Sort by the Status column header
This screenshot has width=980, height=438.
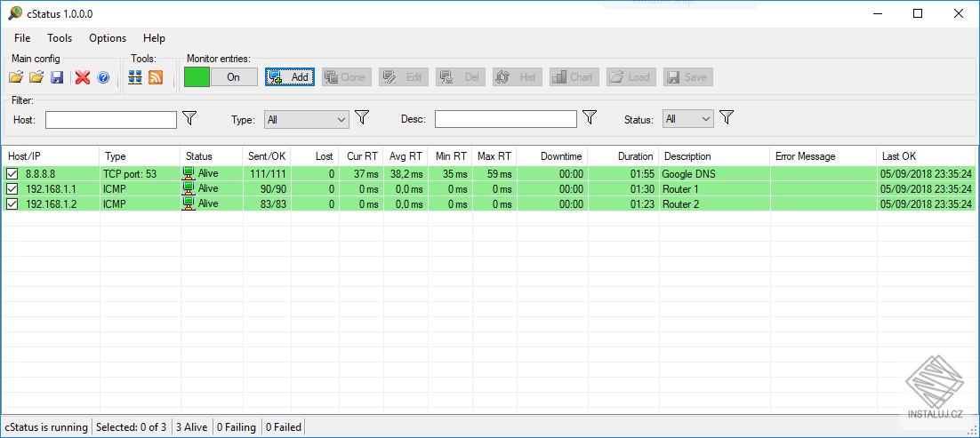coord(212,156)
